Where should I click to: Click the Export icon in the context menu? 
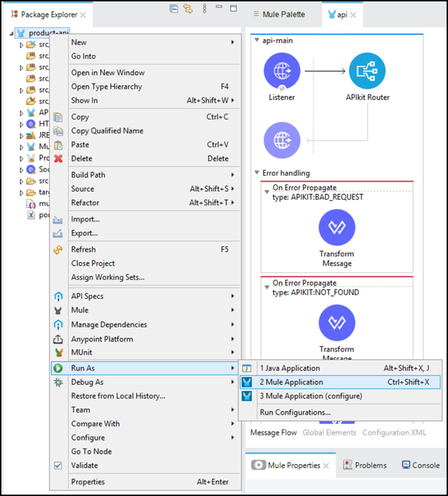[58, 233]
